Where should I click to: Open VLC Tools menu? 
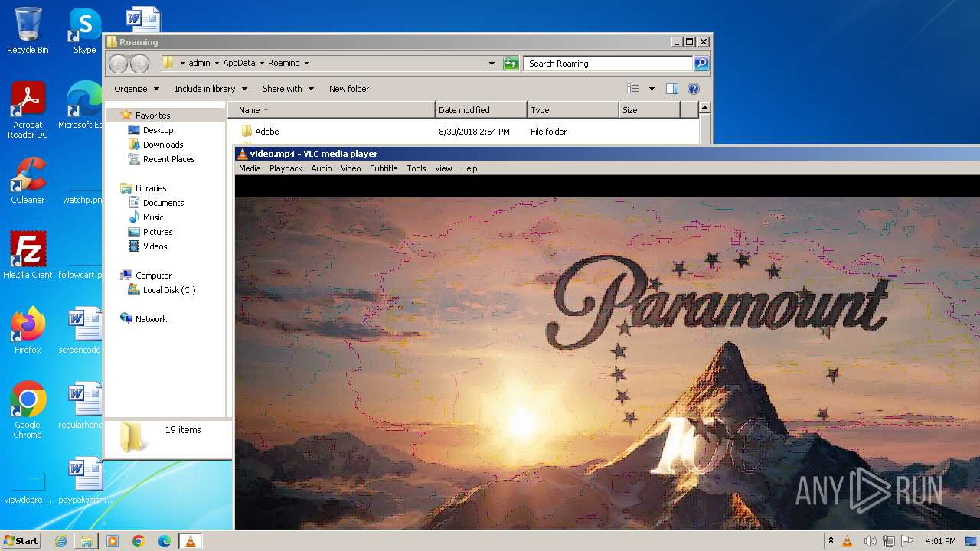416,168
